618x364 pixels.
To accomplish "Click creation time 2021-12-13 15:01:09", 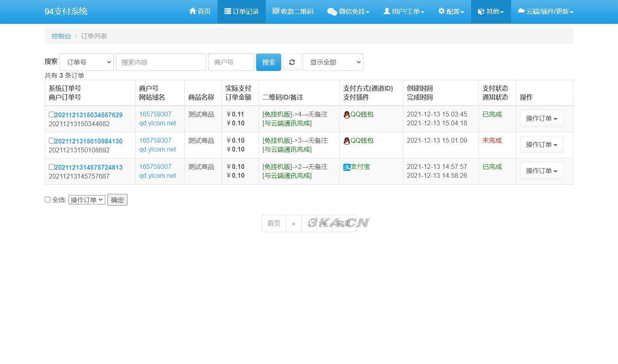I will point(437,141).
